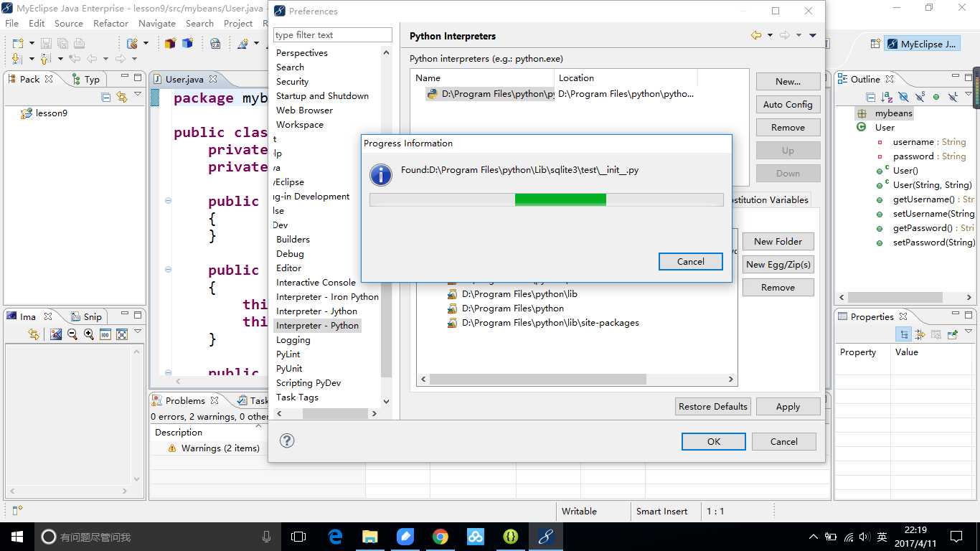Confirm Preferences with the OK button
The width and height of the screenshot is (980, 551).
(x=713, y=441)
